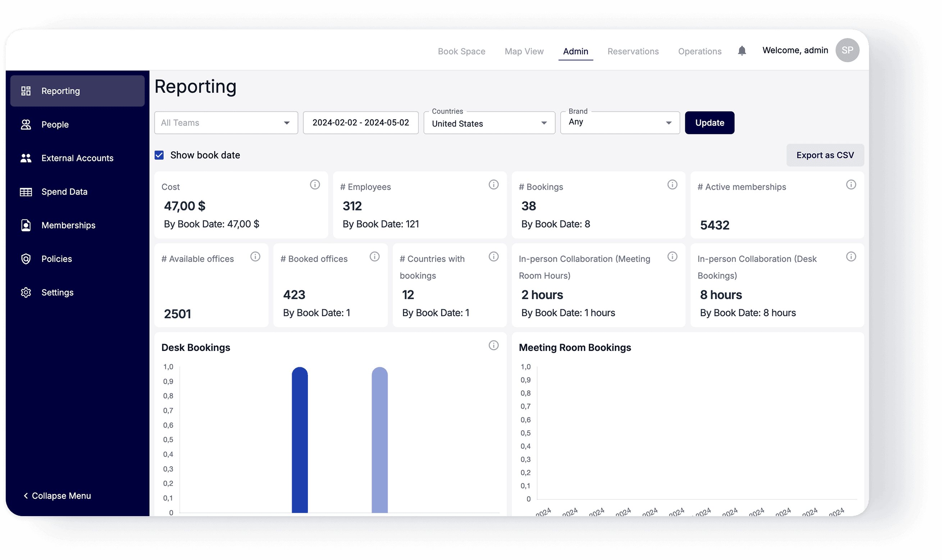
Task: Show info for the # Bookings card
Action: [672, 185]
